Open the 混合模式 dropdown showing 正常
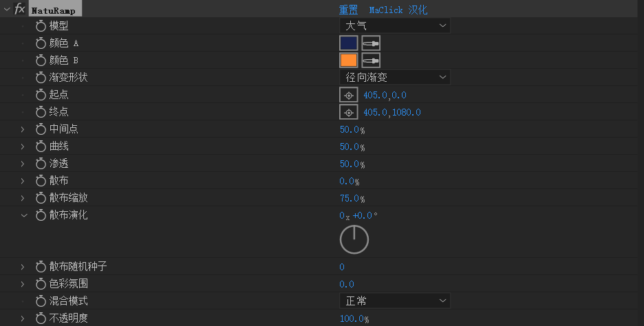This screenshot has height=326, width=644. coord(395,301)
